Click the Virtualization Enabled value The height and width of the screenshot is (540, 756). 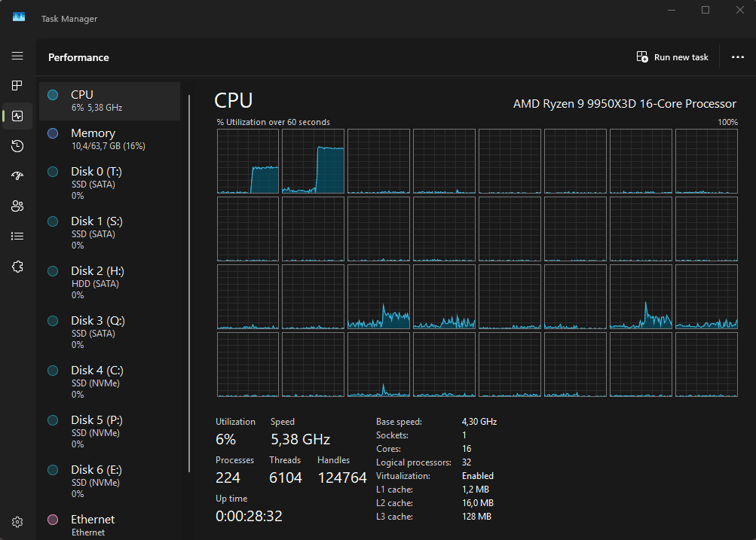coord(478,476)
